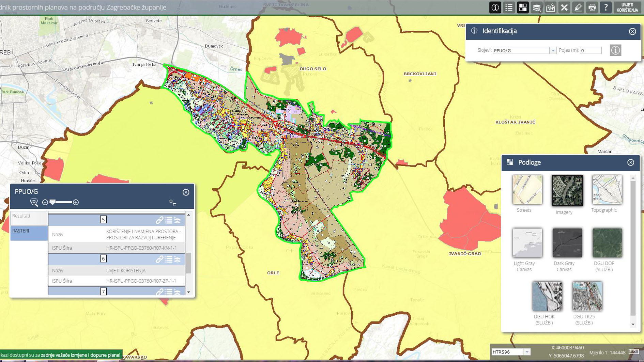Click the Pojas (m) buffer input field
This screenshot has width=644, height=362.
tap(591, 50)
